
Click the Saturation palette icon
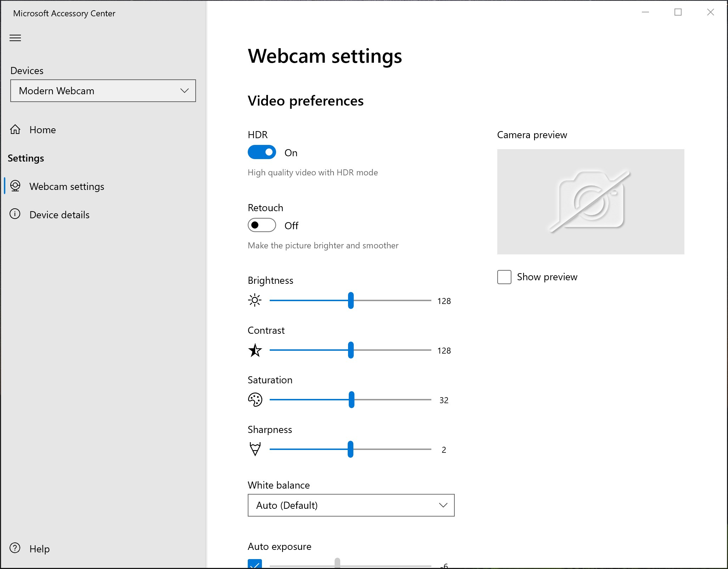(x=255, y=400)
